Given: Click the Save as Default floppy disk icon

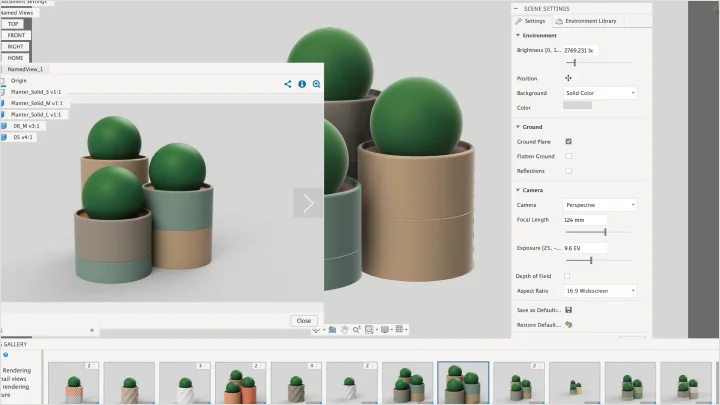Looking at the screenshot, I should click(x=568, y=310).
